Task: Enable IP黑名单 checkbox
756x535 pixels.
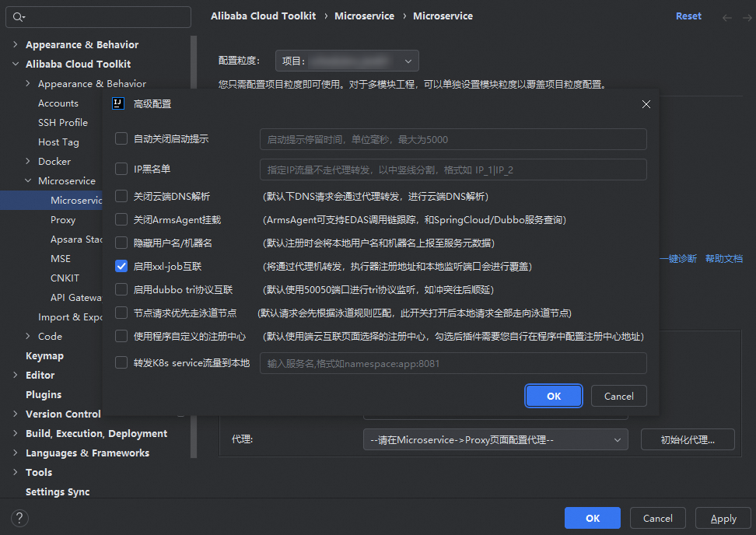Action: 121,169
